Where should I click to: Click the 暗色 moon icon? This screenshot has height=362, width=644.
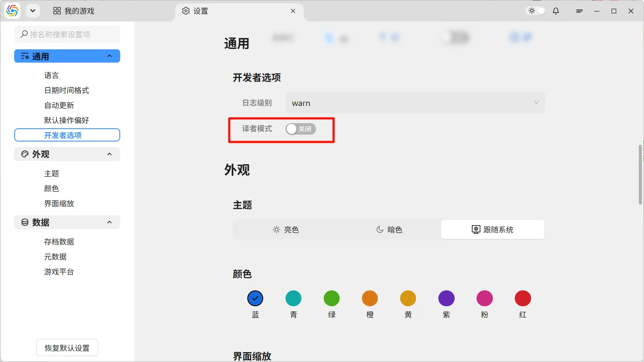(x=380, y=230)
